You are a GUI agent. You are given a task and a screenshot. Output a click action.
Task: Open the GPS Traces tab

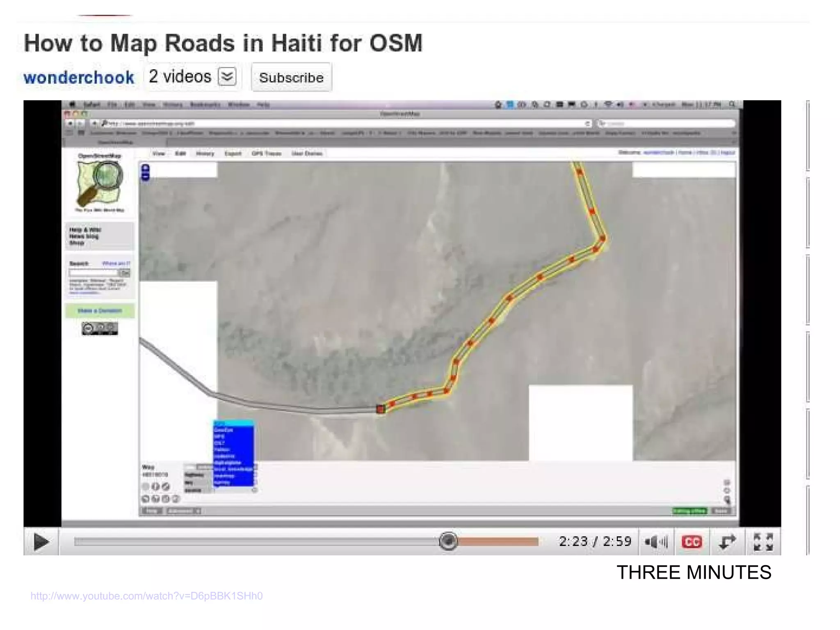click(x=266, y=153)
